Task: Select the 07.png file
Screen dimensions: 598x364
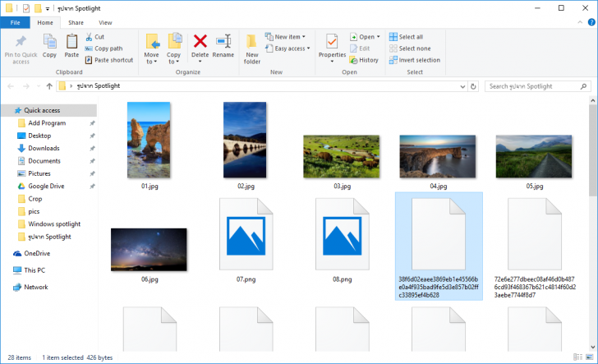Action: [x=246, y=240]
